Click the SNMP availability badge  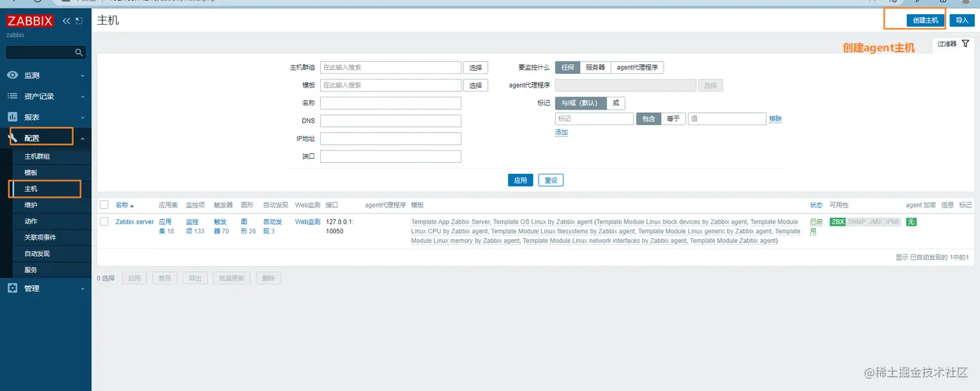coord(856,222)
